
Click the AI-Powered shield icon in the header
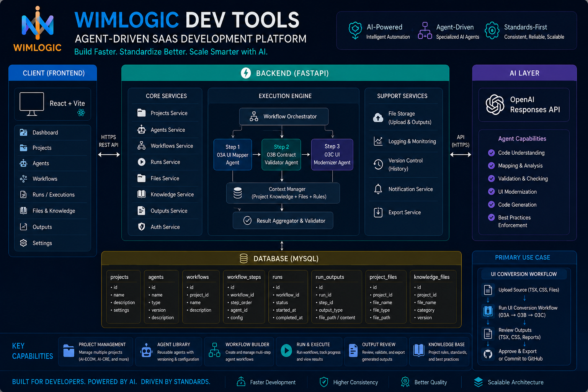[355, 30]
